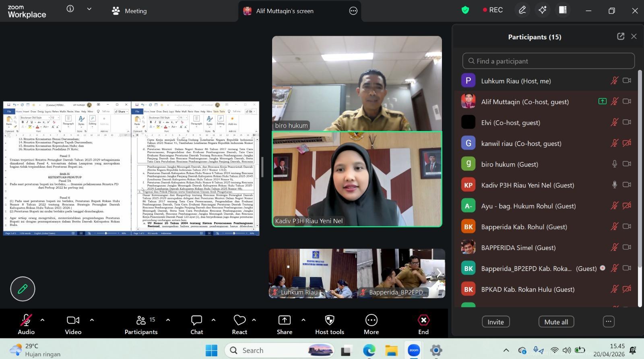
Task: Click the green encryption shield icon
Action: 465,10
